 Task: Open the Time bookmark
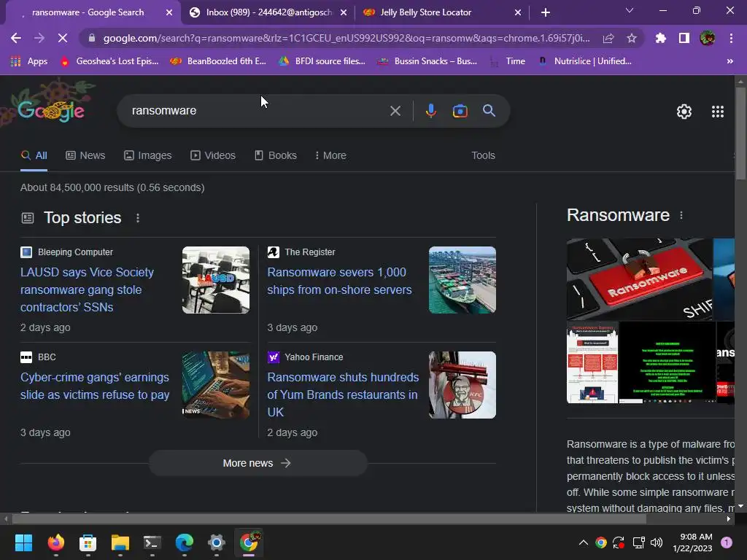[508, 61]
